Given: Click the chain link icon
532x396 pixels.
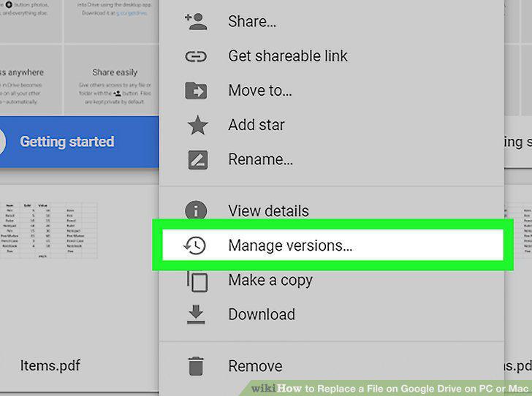Looking at the screenshot, I should coord(196,56).
